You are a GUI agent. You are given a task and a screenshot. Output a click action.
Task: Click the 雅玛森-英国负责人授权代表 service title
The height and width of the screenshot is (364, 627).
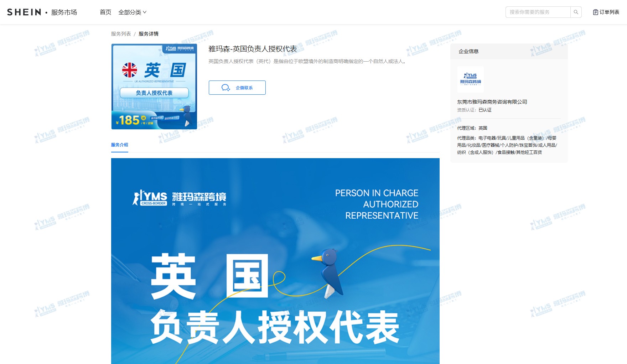point(253,49)
